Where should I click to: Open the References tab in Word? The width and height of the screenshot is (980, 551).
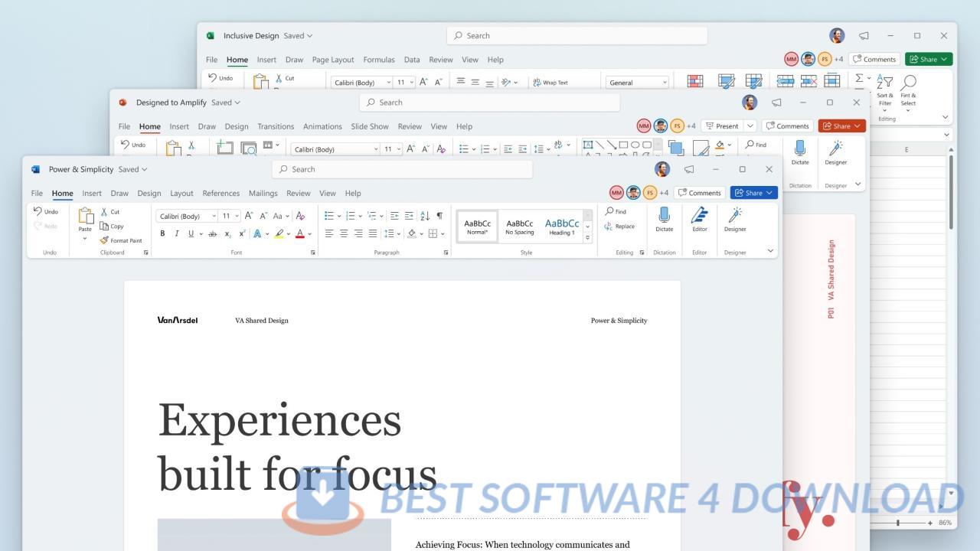click(221, 194)
